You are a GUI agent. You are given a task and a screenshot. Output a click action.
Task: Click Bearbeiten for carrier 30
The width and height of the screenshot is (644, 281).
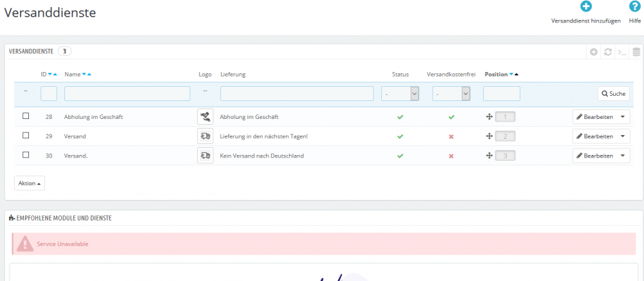[594, 156]
